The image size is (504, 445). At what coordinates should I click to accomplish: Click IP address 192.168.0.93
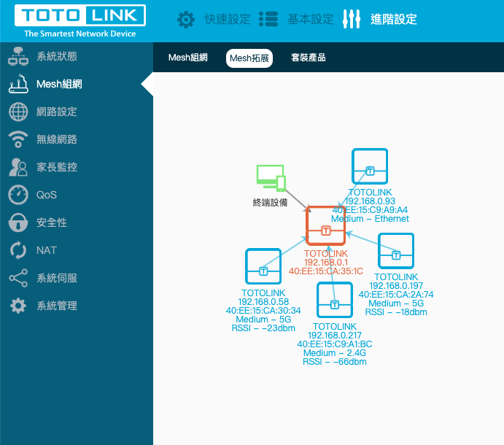(x=370, y=201)
